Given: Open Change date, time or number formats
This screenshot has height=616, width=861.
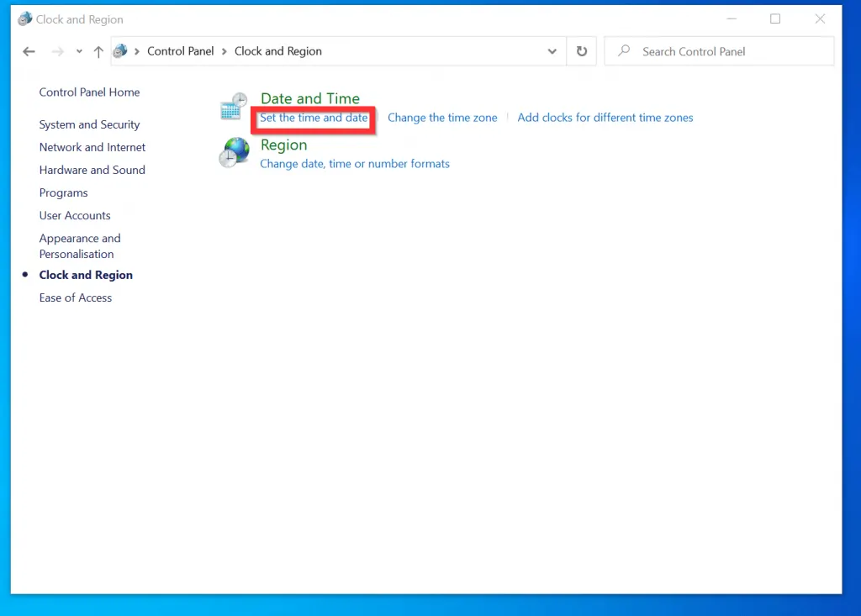Looking at the screenshot, I should pyautogui.click(x=355, y=164).
